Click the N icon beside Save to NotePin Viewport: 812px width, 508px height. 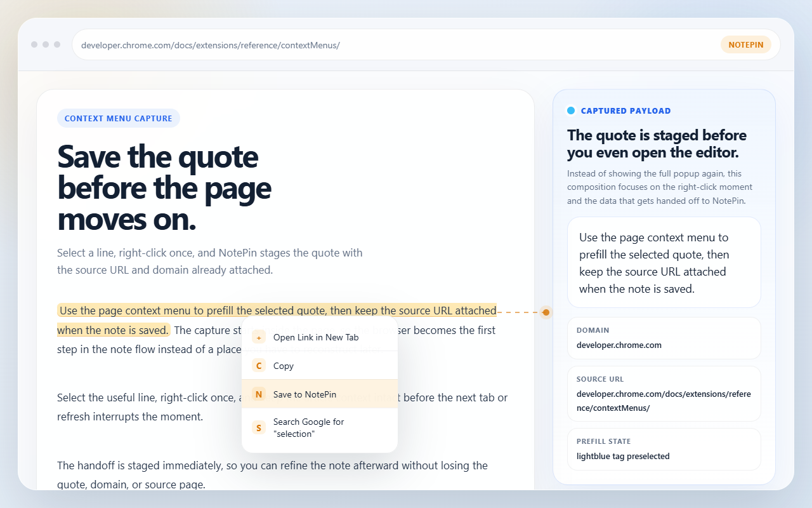pos(259,394)
